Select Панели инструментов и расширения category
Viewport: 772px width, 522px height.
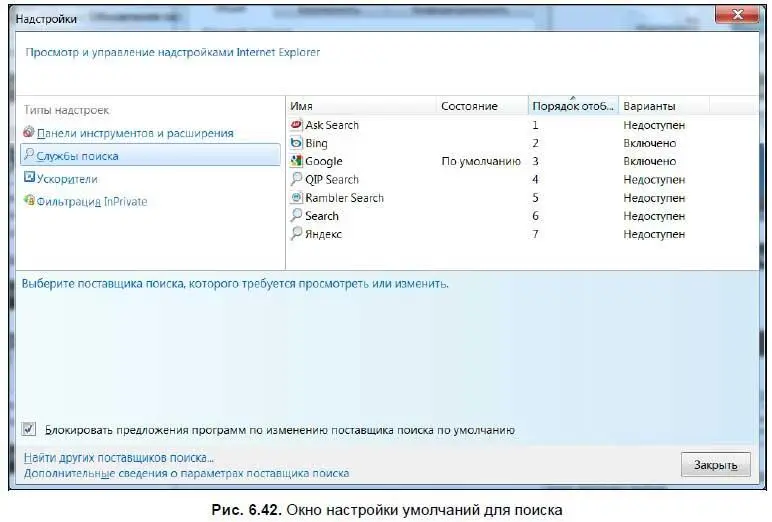(135, 133)
